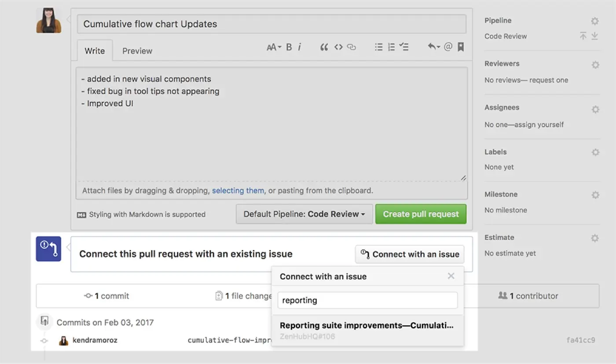
Task: Open the Default Pipeline: Code Review dropdown
Action: tap(304, 214)
